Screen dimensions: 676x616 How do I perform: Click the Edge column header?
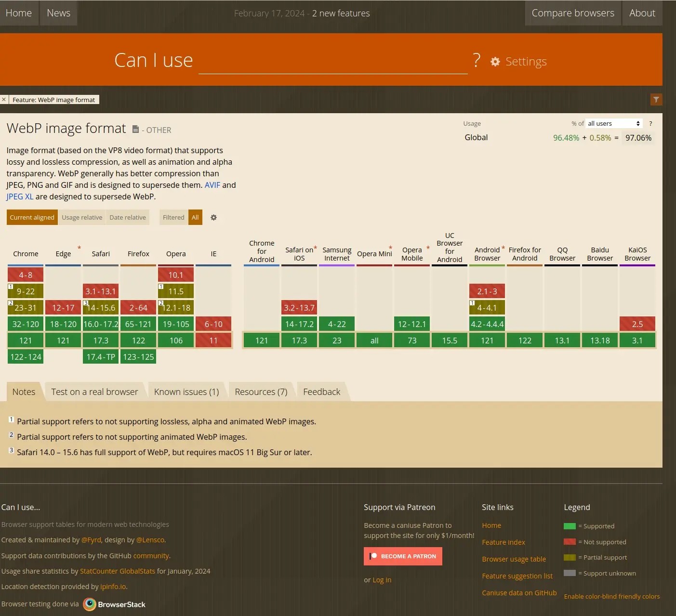coord(63,254)
